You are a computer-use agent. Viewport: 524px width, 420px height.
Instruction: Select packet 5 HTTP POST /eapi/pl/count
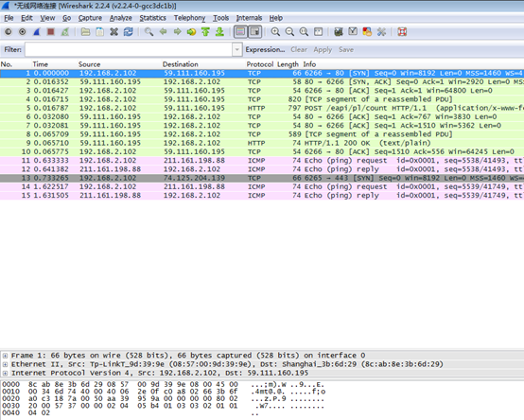click(x=262, y=108)
